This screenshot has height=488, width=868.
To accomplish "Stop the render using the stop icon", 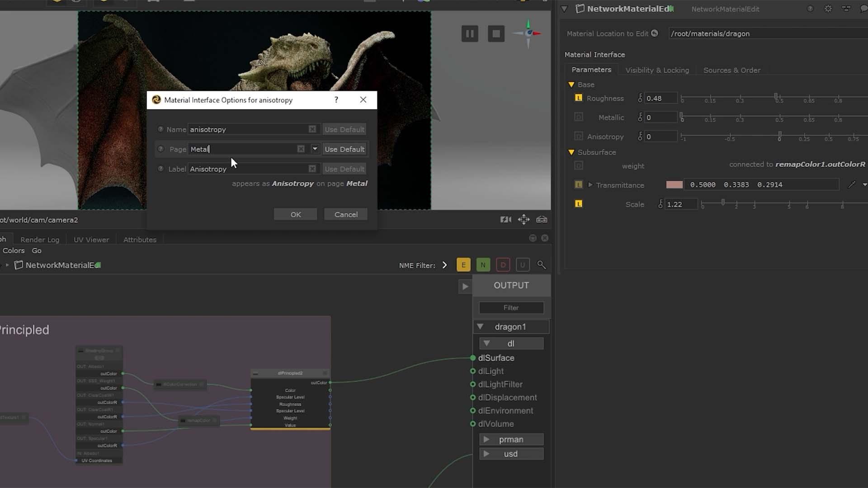I will point(496,33).
